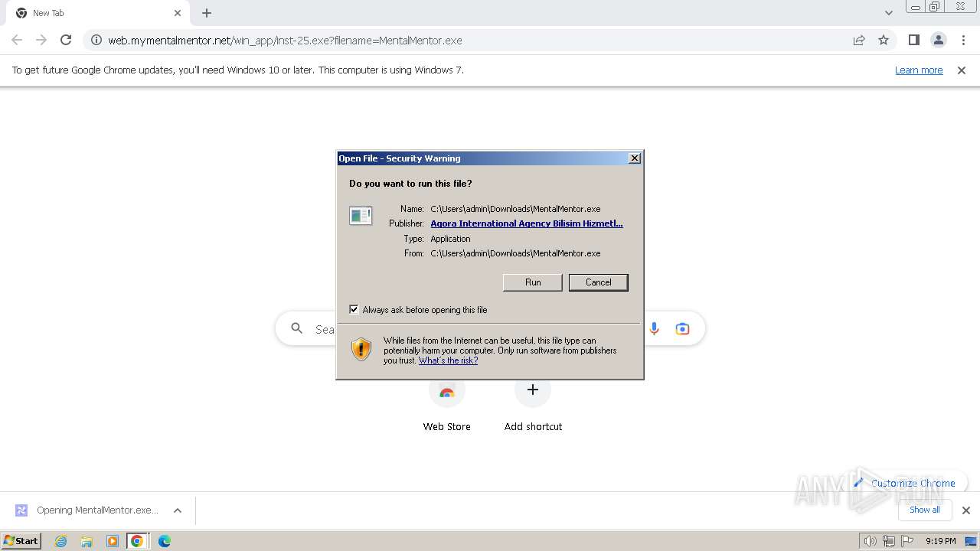Expand the tab search chevron
Image resolution: width=980 pixels, height=551 pixels.
tap(888, 13)
